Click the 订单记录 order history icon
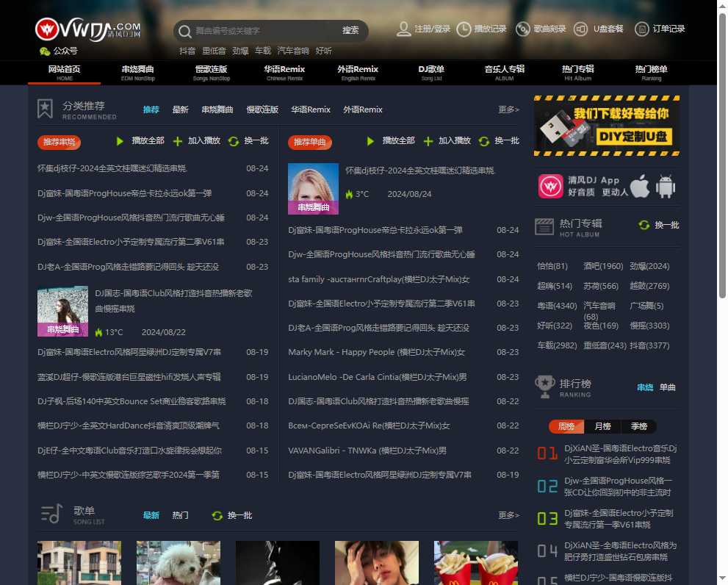This screenshot has width=728, height=585. (x=643, y=29)
